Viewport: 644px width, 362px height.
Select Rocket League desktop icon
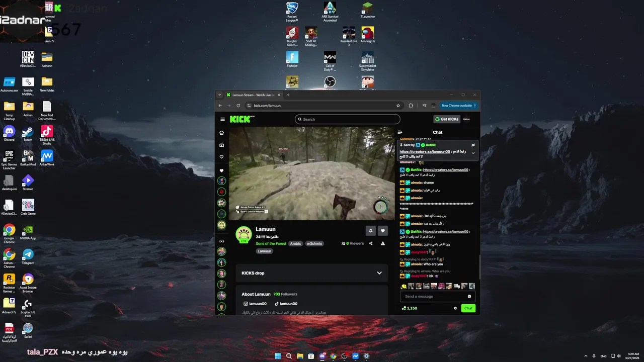[292, 12]
